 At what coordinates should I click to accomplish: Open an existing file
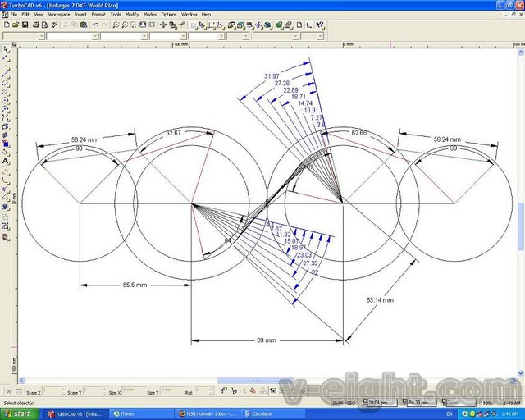(x=16, y=25)
